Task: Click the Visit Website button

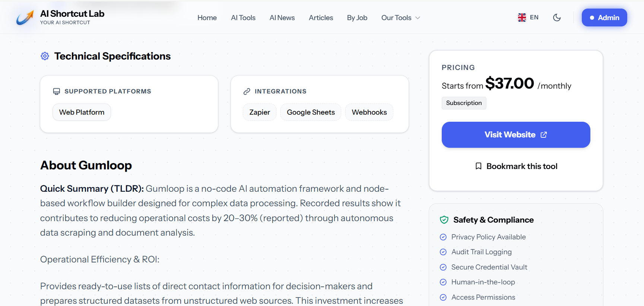Action: point(516,135)
